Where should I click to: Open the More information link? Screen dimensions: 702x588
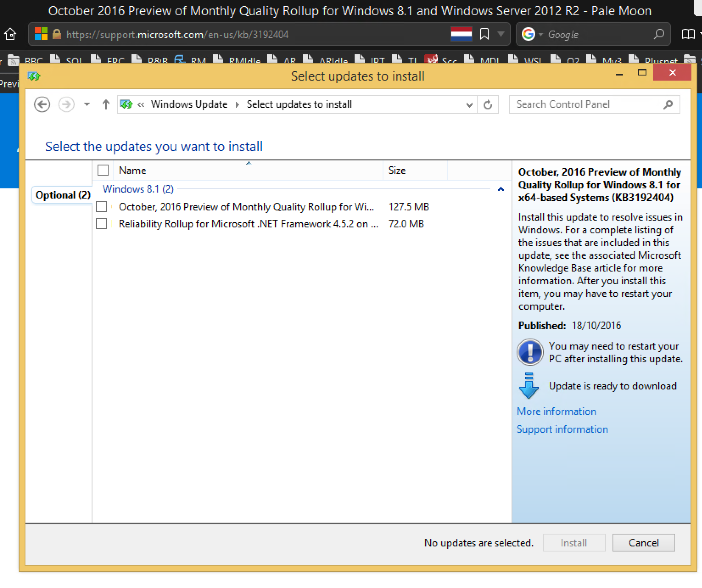pos(557,412)
